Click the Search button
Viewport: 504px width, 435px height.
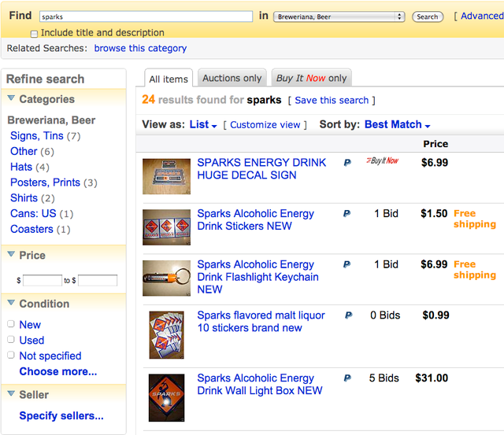(x=428, y=17)
